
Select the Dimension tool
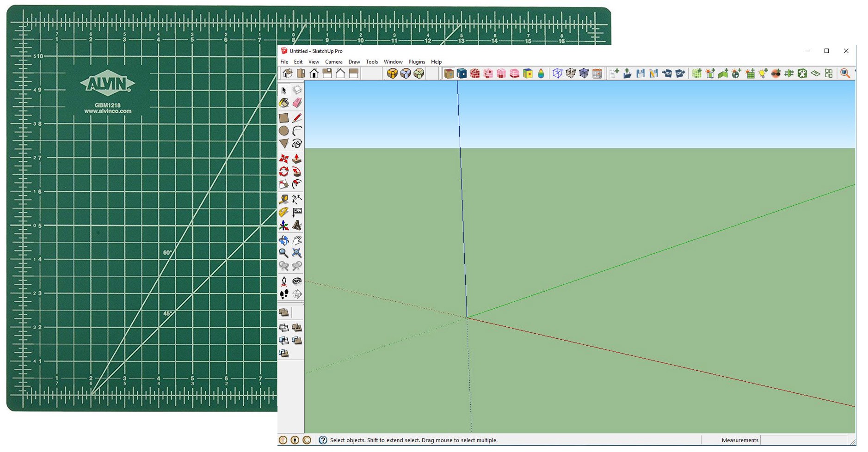point(297,199)
